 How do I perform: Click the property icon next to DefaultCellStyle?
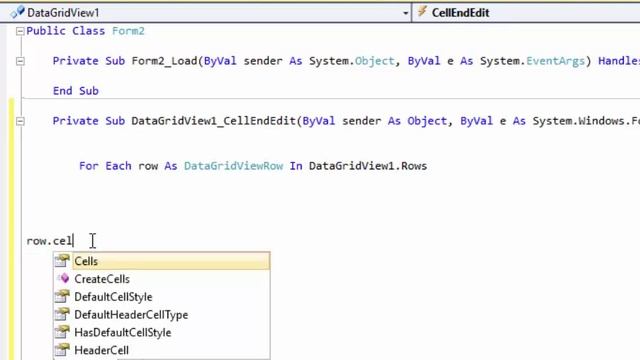62,296
